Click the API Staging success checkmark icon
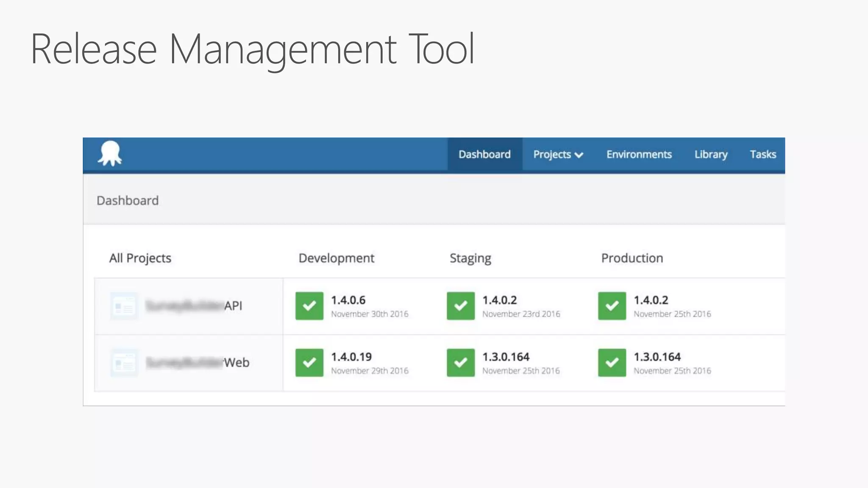This screenshot has width=868, height=488. tap(461, 306)
